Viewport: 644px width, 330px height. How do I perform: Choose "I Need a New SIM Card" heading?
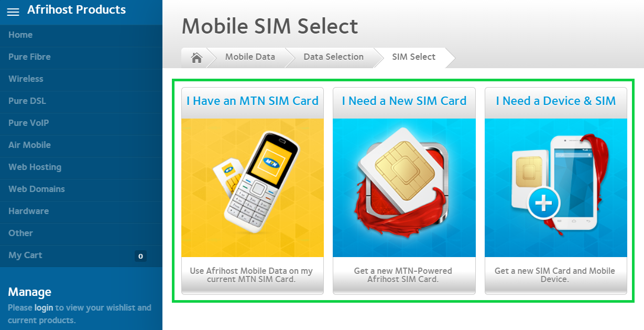(x=404, y=101)
